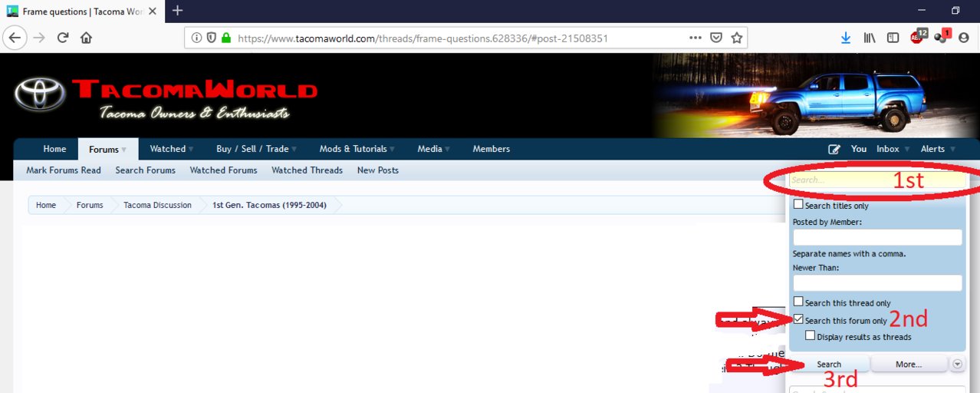Open Watched Forums
The image size is (980, 393).
tap(223, 170)
